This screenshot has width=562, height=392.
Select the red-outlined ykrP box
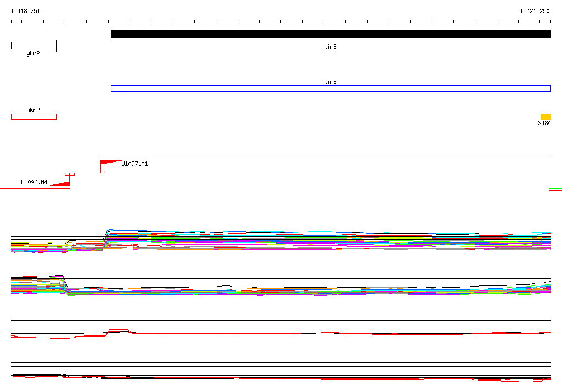coord(33,116)
